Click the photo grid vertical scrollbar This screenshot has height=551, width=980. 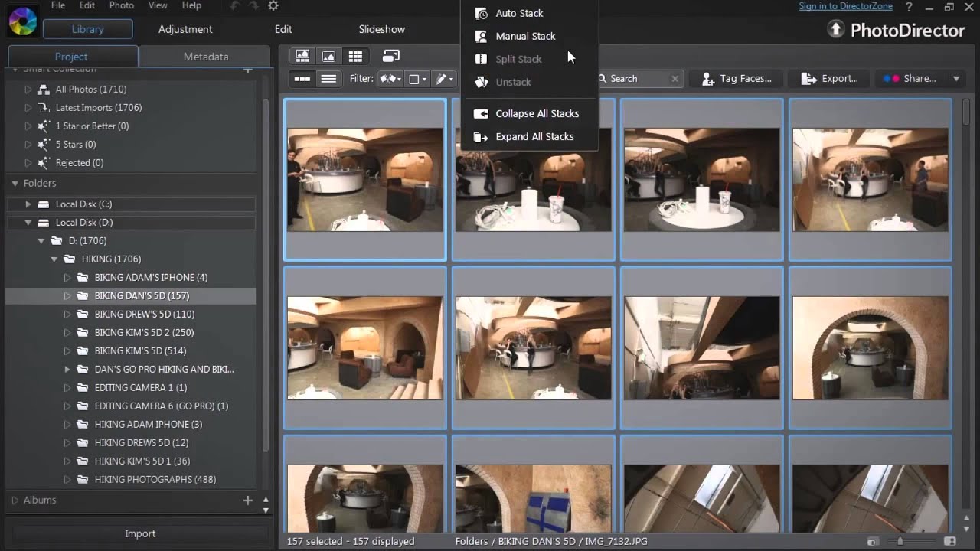click(966, 111)
